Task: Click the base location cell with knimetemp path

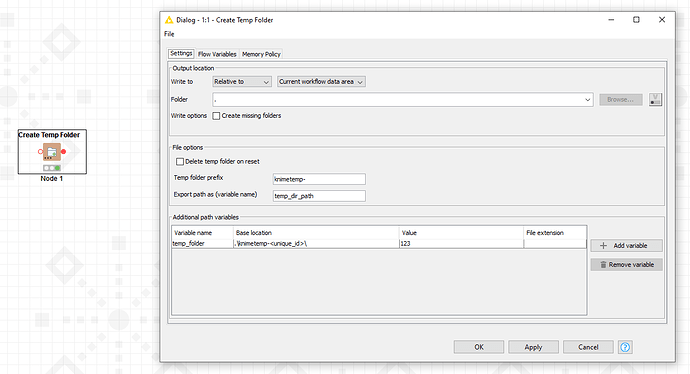Action: 316,243
